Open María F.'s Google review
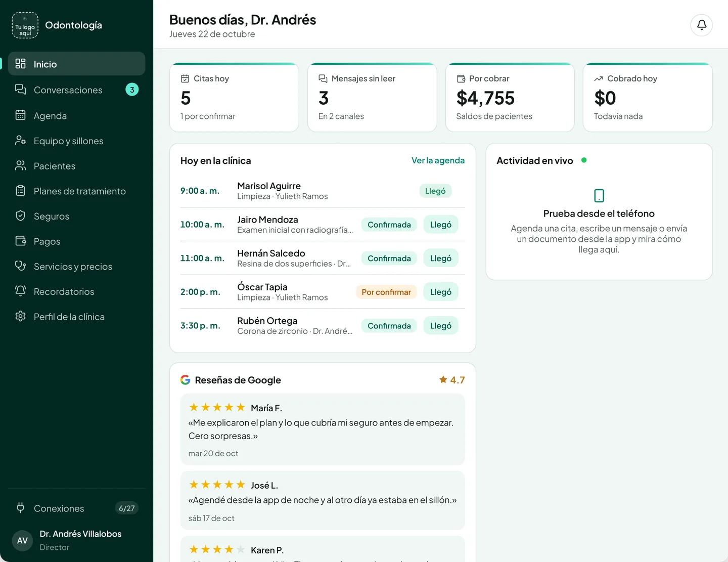 (323, 429)
